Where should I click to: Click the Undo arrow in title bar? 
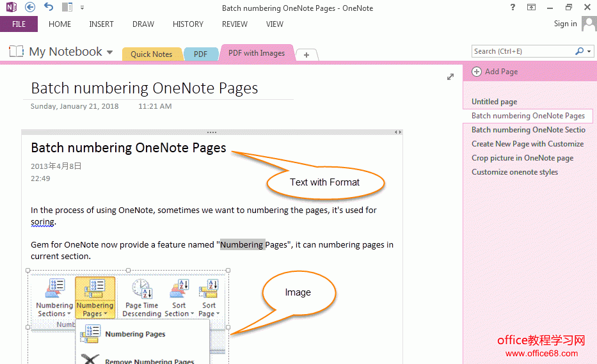point(49,8)
